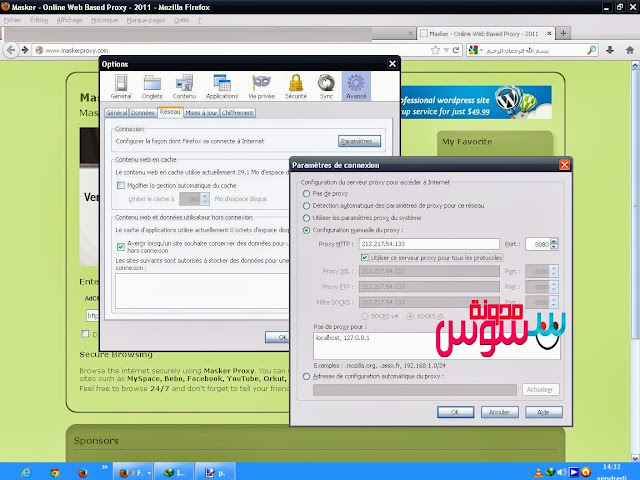Select automatic proxy configuration address option
The image size is (640, 480).
pos(306,376)
